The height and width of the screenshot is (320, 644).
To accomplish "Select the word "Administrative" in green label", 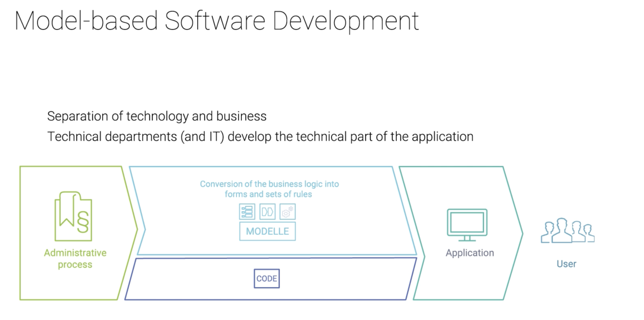I will click(x=75, y=253).
